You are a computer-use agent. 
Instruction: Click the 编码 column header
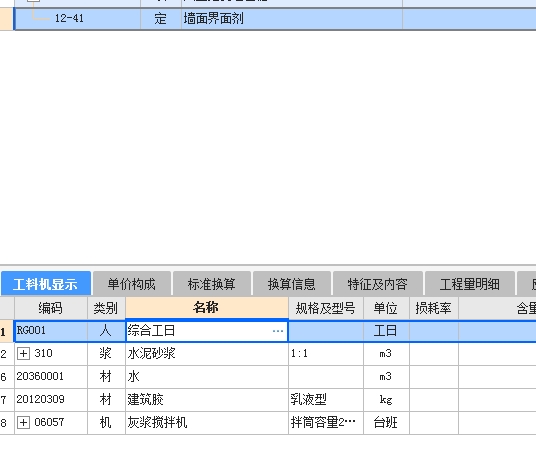51,308
